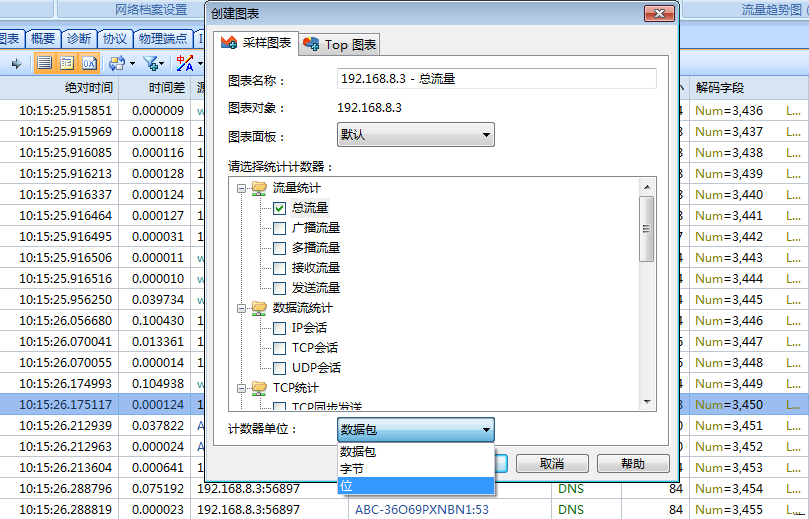This screenshot has height=519, width=809.
Task: Open the 物理端点 tab
Action: [x=163, y=39]
